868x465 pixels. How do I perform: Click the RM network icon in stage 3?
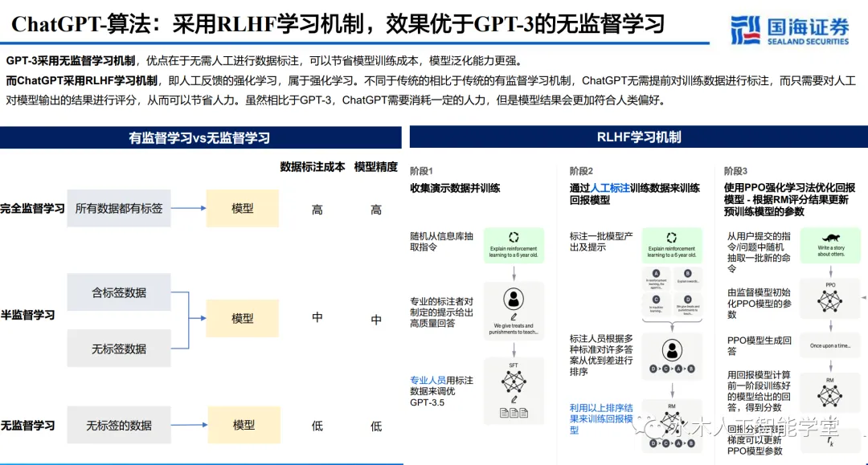point(829,396)
